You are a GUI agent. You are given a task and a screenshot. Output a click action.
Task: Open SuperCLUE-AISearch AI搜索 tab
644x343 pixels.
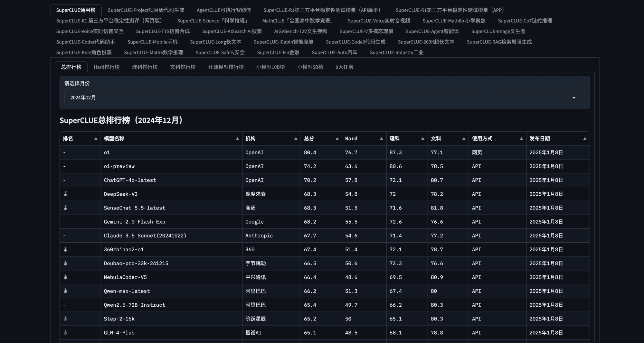pyautogui.click(x=232, y=31)
